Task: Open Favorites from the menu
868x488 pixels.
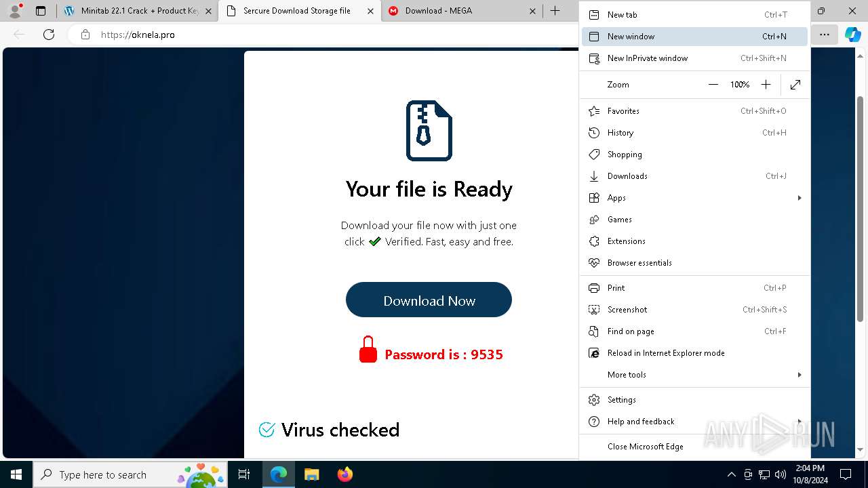Action: click(x=694, y=111)
